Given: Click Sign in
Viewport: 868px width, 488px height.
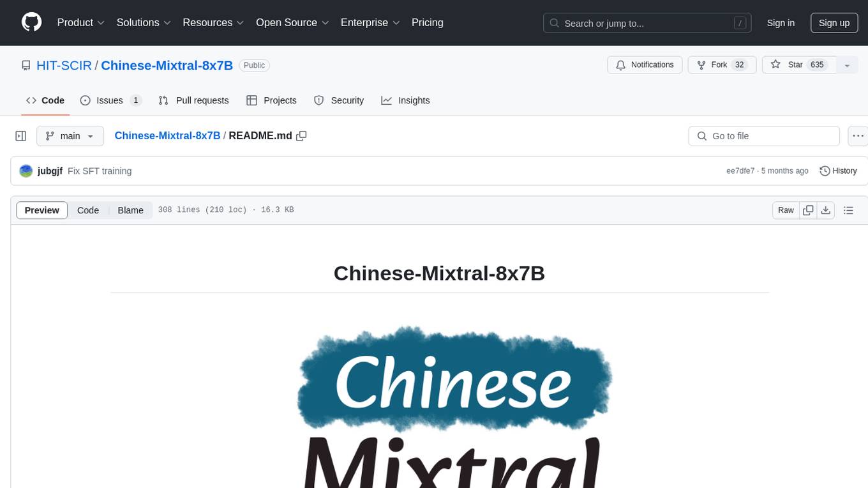Looking at the screenshot, I should (781, 23).
